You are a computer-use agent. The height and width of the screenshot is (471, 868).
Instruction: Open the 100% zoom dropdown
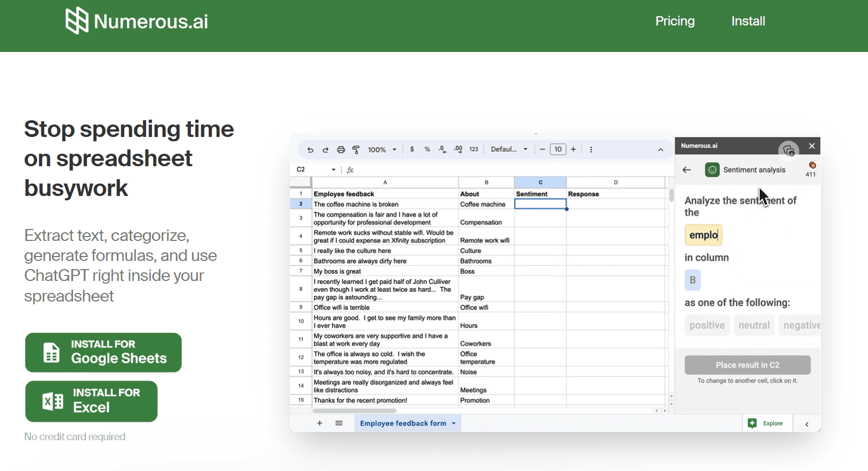(x=382, y=150)
